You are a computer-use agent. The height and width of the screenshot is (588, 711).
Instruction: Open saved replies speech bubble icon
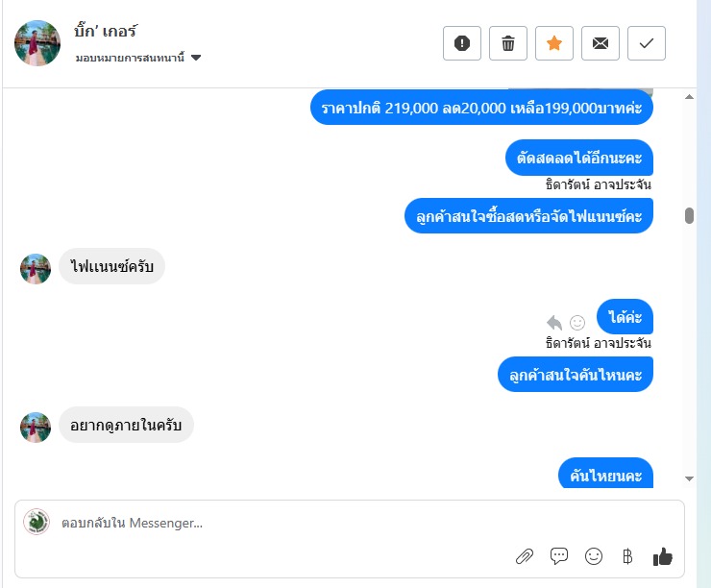pyautogui.click(x=559, y=555)
